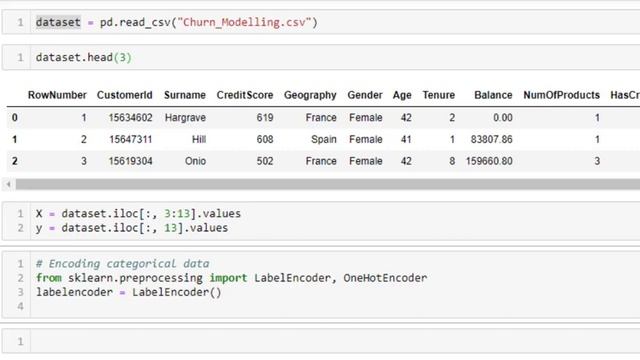Screen dimensions: 640x360
Task: Click the partially visible HasCr column header
Action: 625,95
